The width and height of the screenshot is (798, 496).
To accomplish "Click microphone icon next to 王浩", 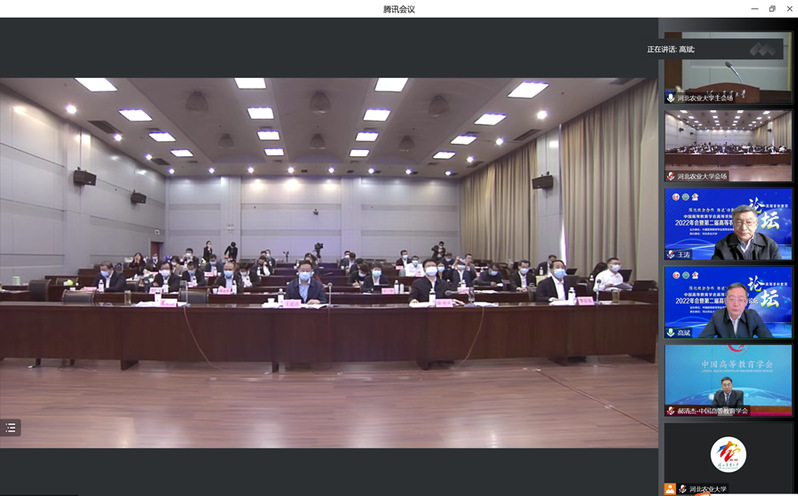I will (671, 254).
